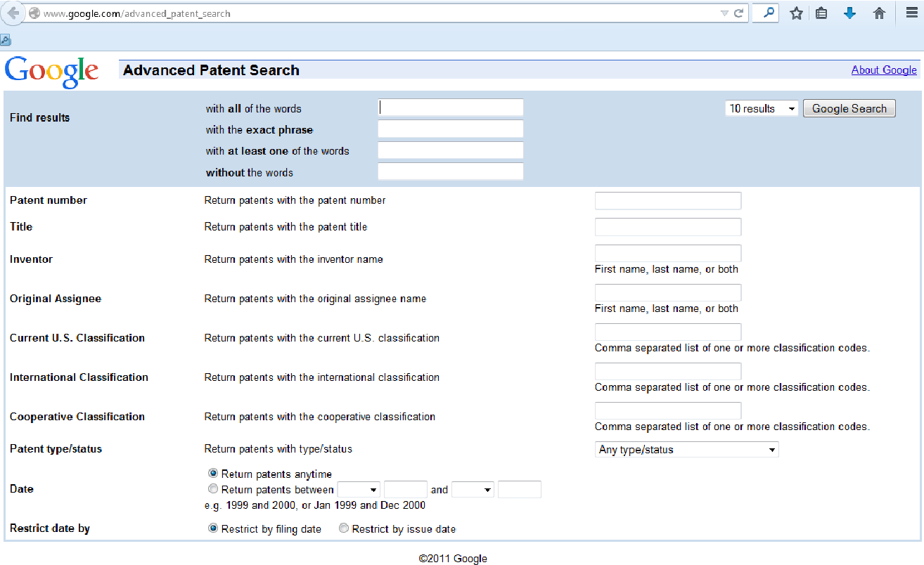Open the start month dropdown for date range
924x565 pixels.
[x=359, y=490]
